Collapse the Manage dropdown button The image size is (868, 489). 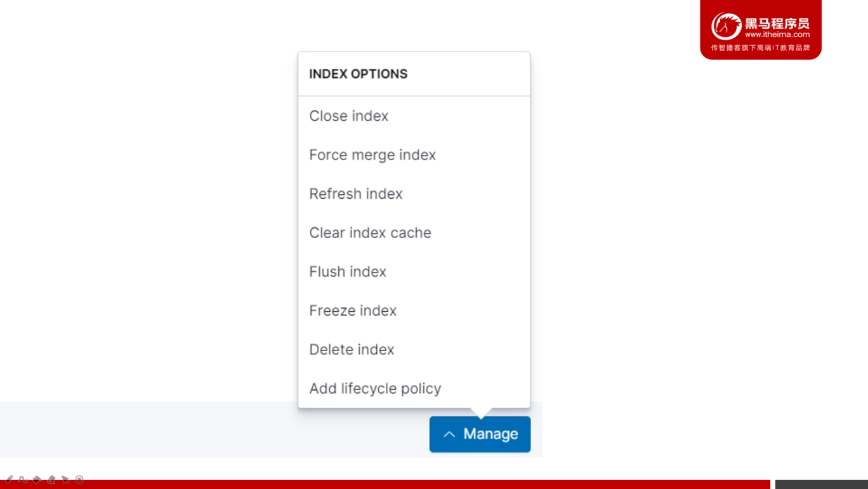pos(480,434)
